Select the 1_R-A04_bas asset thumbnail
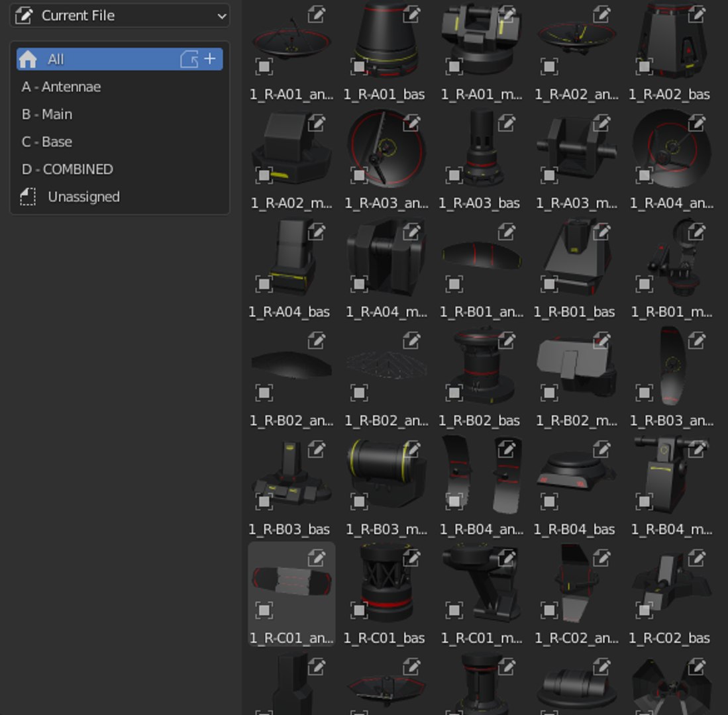This screenshot has height=715, width=728. 291,258
